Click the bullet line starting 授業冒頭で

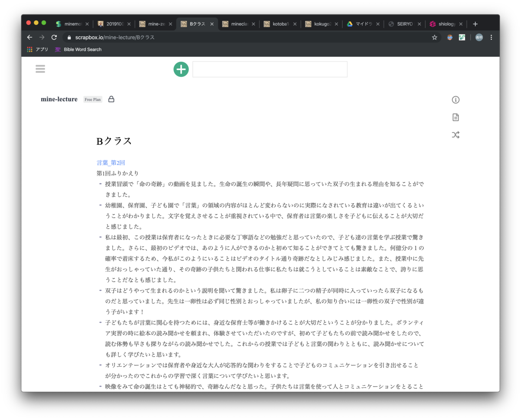click(264, 189)
